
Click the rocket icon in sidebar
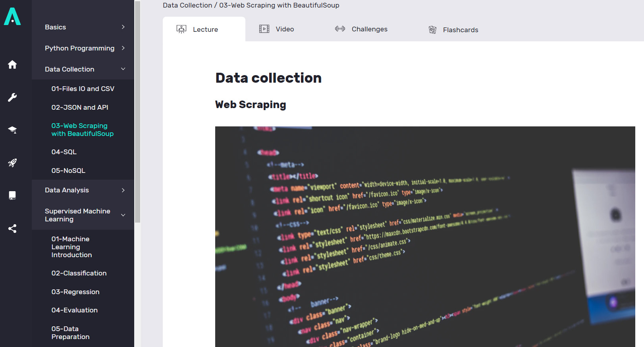[x=12, y=163]
